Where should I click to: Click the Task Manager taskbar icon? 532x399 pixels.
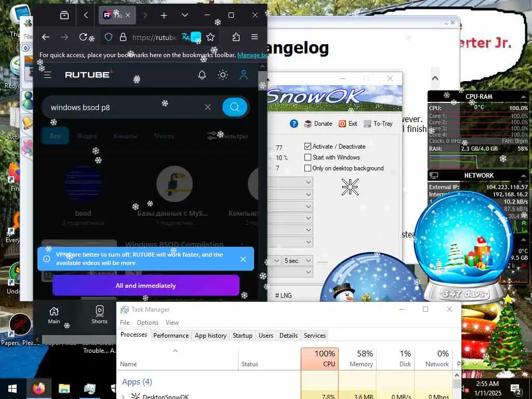coord(89,389)
